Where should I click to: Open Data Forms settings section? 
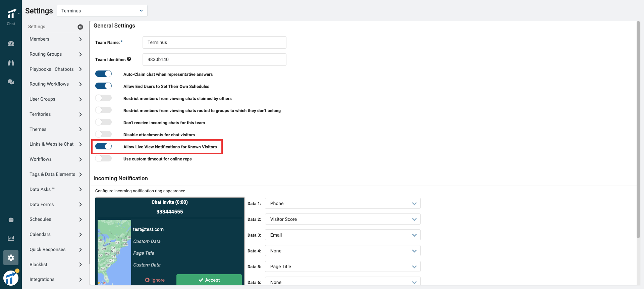click(42, 204)
